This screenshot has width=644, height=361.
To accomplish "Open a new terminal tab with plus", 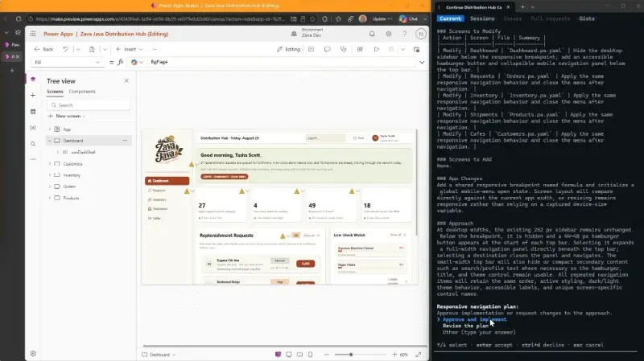I will tap(522, 7).
